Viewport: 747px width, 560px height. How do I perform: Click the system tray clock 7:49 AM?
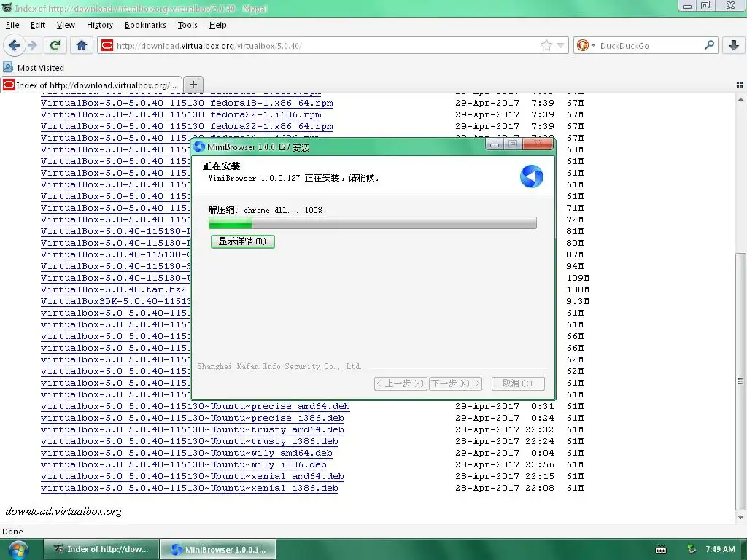tap(720, 549)
